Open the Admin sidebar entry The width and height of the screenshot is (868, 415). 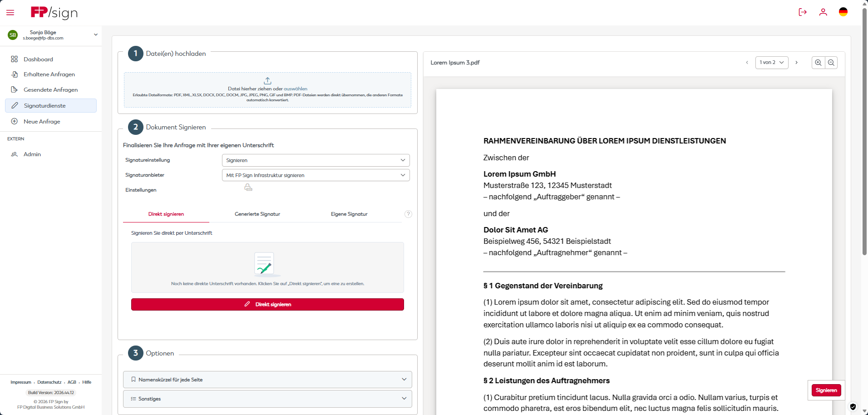pyautogui.click(x=51, y=154)
